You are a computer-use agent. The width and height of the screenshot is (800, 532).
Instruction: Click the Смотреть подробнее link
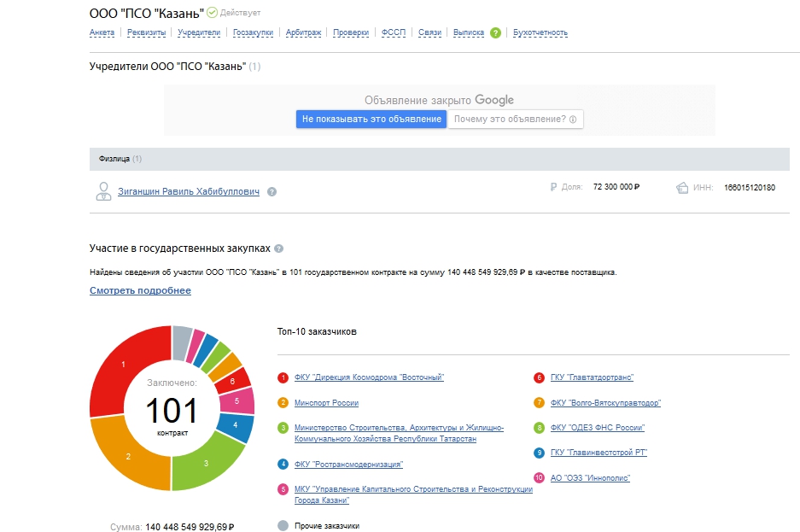coord(140,290)
